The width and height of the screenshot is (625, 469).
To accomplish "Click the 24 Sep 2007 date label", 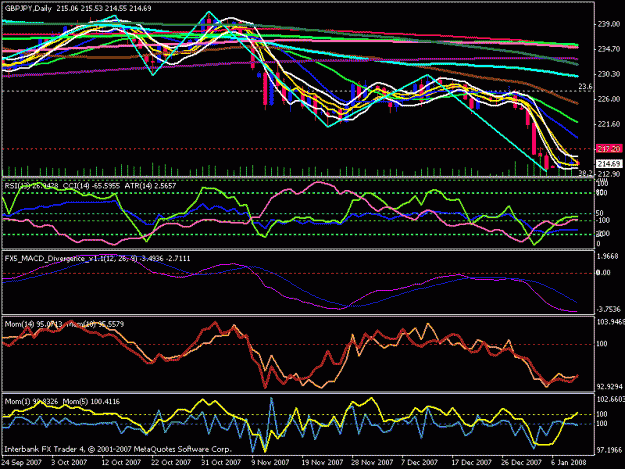I will 21,463.
